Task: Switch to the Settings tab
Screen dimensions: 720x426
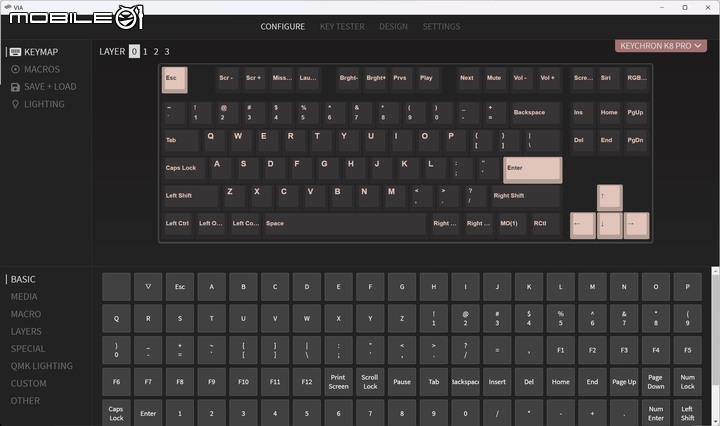Action: [441, 27]
